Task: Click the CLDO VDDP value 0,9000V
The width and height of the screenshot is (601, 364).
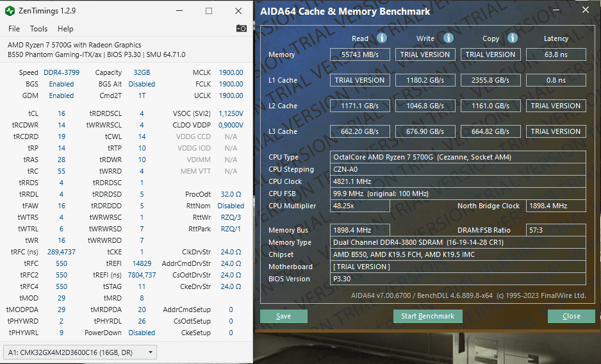Action: click(x=231, y=125)
